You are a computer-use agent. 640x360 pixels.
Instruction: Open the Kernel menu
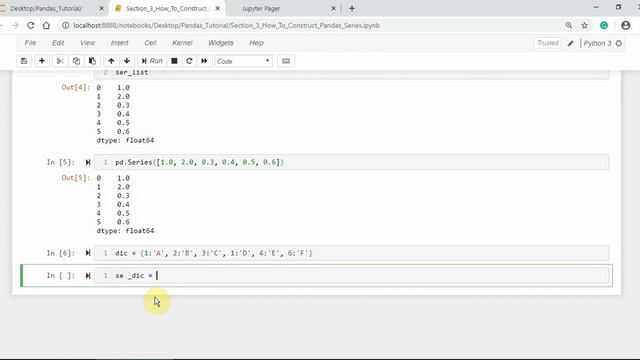point(182,43)
